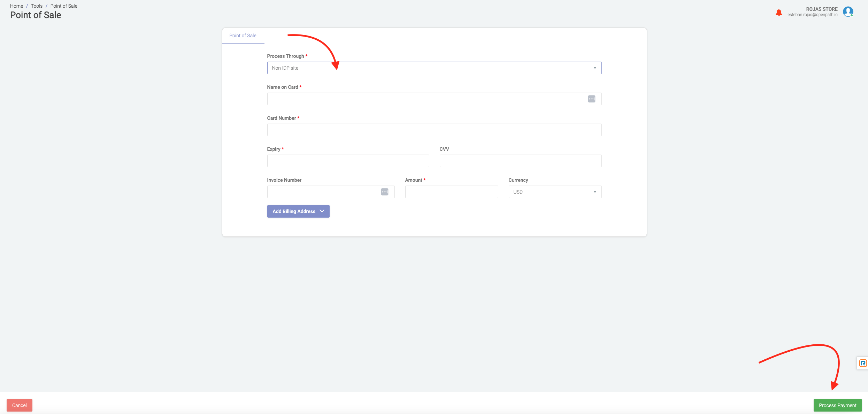868x414 pixels.
Task: Select the Point of Sale tab
Action: 243,36
